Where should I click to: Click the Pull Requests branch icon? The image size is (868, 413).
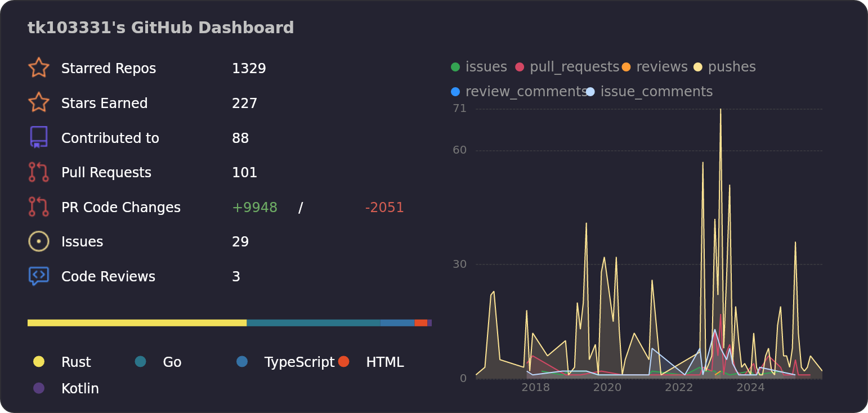(38, 172)
